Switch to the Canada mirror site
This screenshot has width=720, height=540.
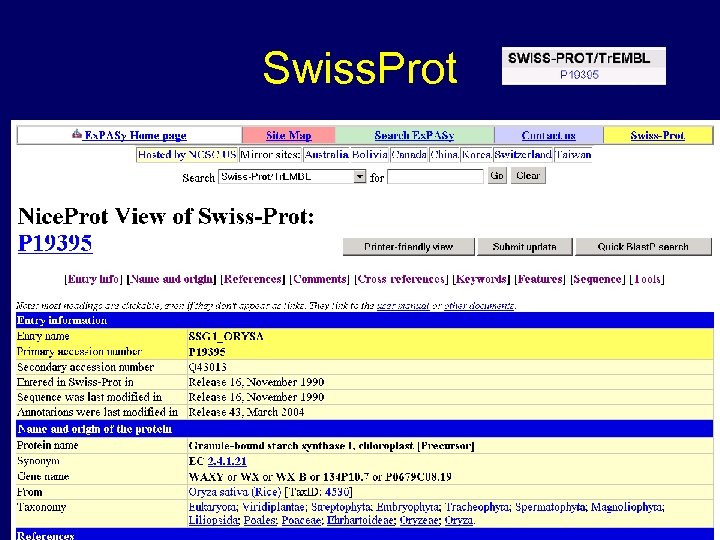(x=409, y=155)
